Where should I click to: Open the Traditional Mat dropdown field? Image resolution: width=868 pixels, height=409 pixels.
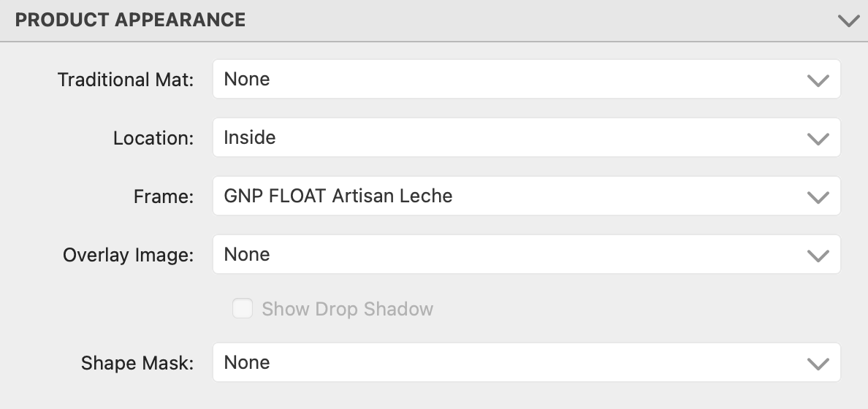click(511, 79)
